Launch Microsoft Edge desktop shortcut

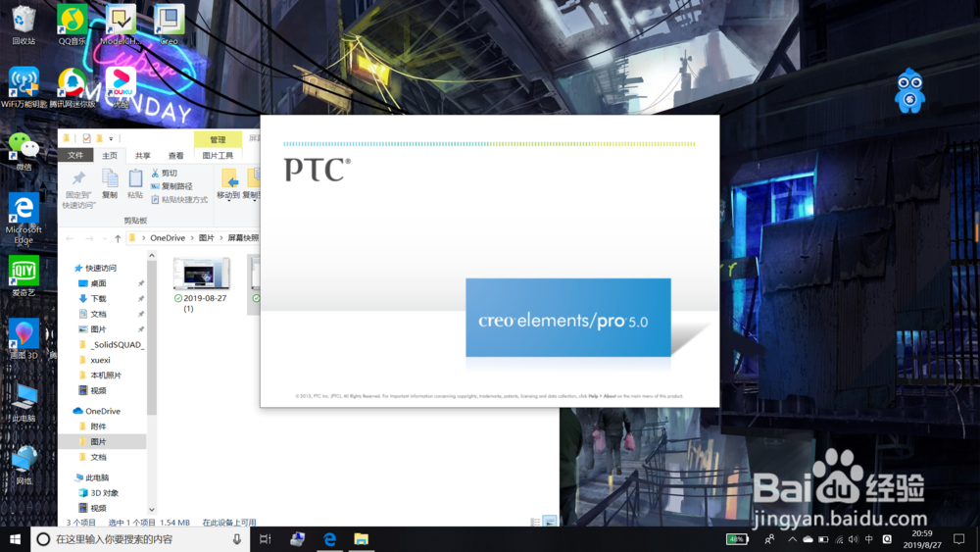24,219
